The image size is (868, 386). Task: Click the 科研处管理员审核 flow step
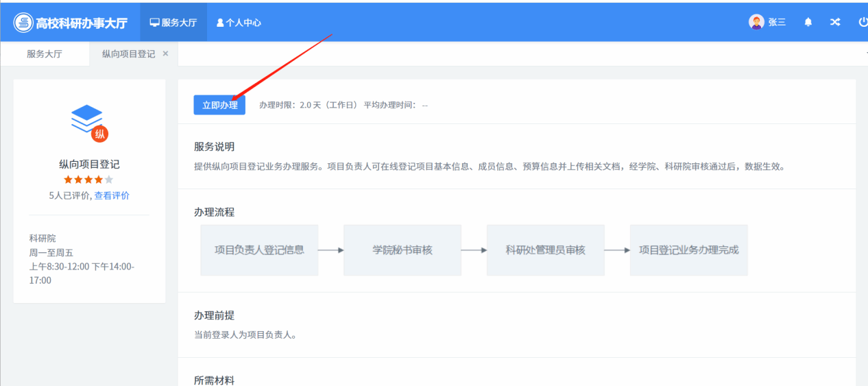point(546,250)
